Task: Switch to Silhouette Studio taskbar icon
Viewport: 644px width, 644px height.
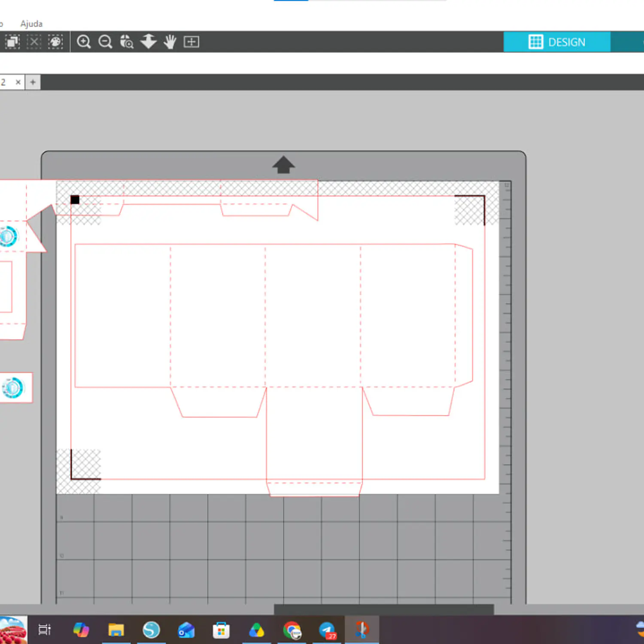Action: [151, 630]
